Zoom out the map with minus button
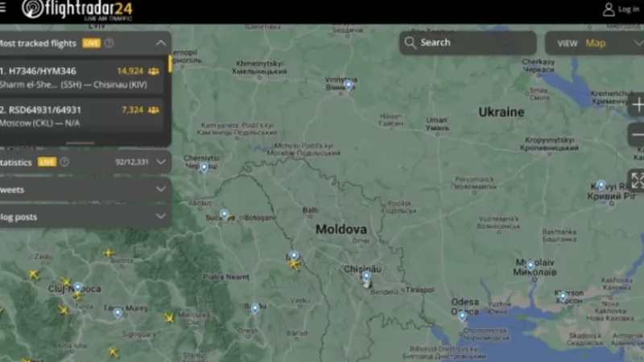This screenshot has height=362, width=644. (637, 135)
